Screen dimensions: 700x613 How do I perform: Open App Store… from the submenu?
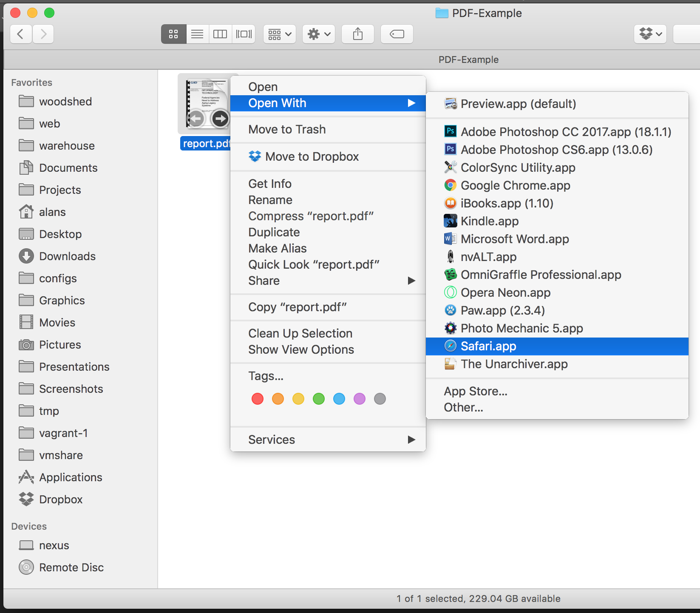point(557,391)
